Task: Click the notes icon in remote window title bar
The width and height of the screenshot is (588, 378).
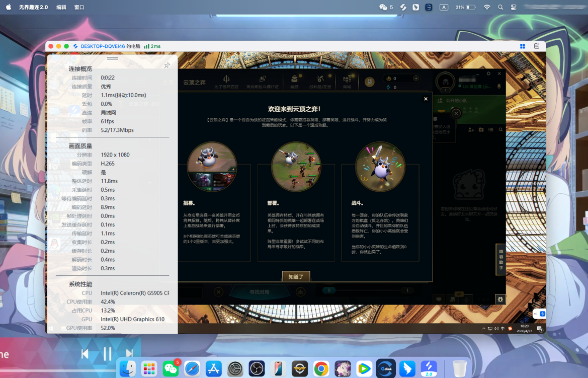Action: coord(537,46)
